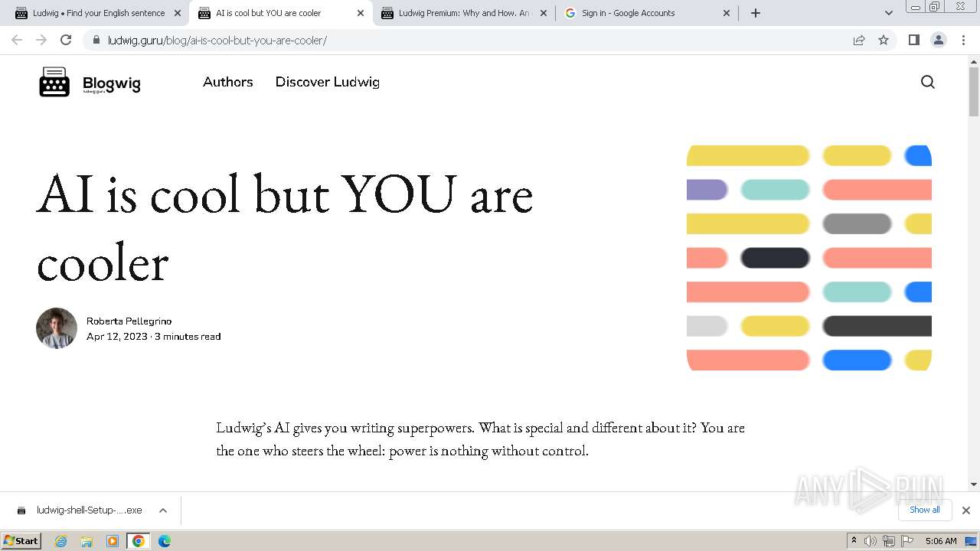The width and height of the screenshot is (980, 551).
Task: Click the 5:06 AM taskbar clock
Action: [x=941, y=541]
